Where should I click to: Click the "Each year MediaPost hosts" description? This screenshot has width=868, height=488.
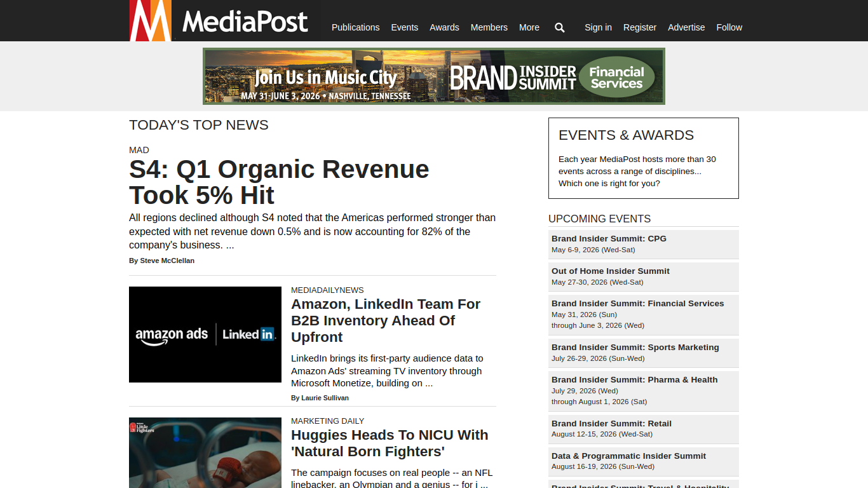coord(637,172)
